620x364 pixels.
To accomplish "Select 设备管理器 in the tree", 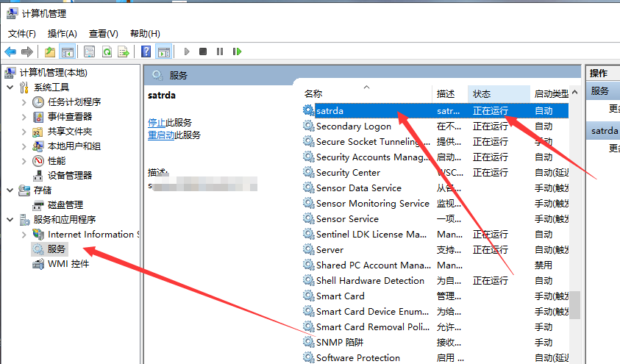I will (70, 175).
